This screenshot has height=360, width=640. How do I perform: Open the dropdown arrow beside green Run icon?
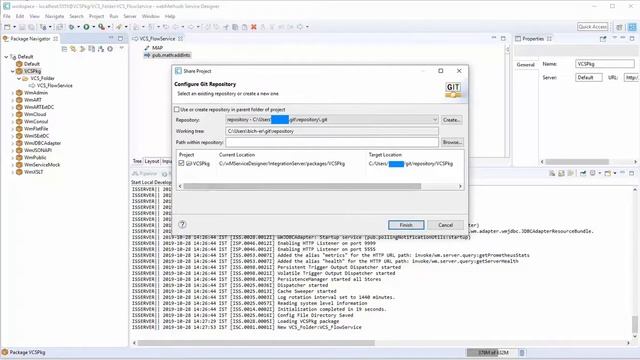click(x=93, y=27)
